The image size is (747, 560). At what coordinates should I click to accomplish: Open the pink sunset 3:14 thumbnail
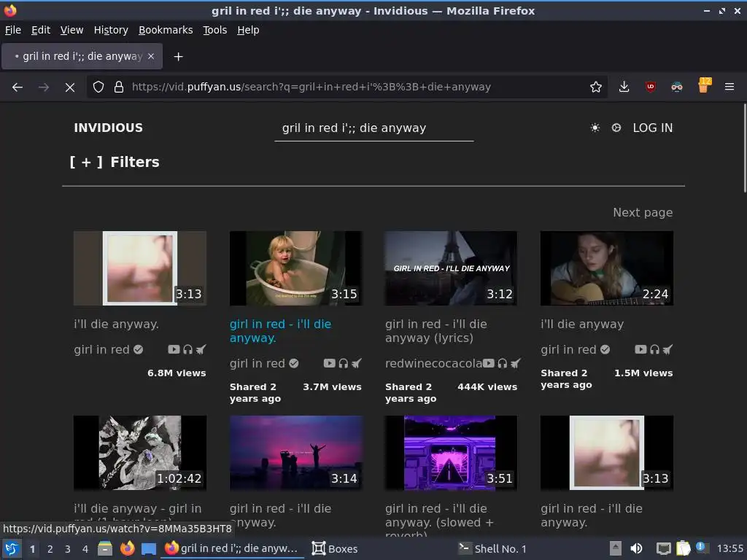(x=296, y=453)
